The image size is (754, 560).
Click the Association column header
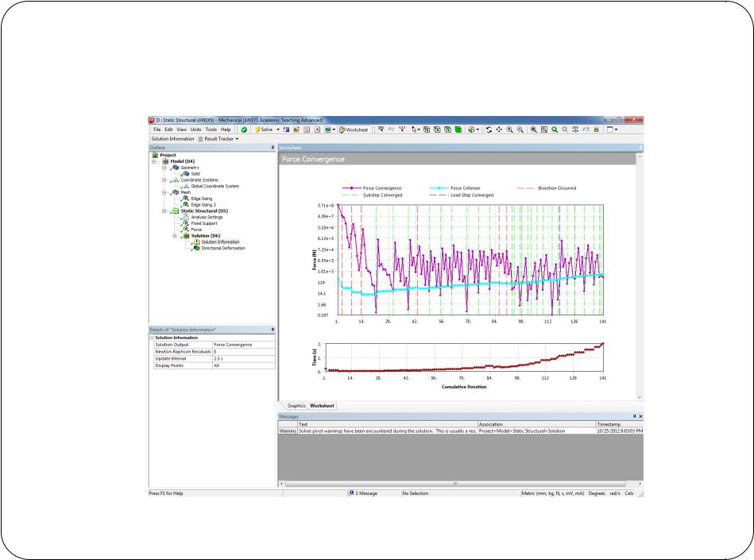click(x=536, y=424)
